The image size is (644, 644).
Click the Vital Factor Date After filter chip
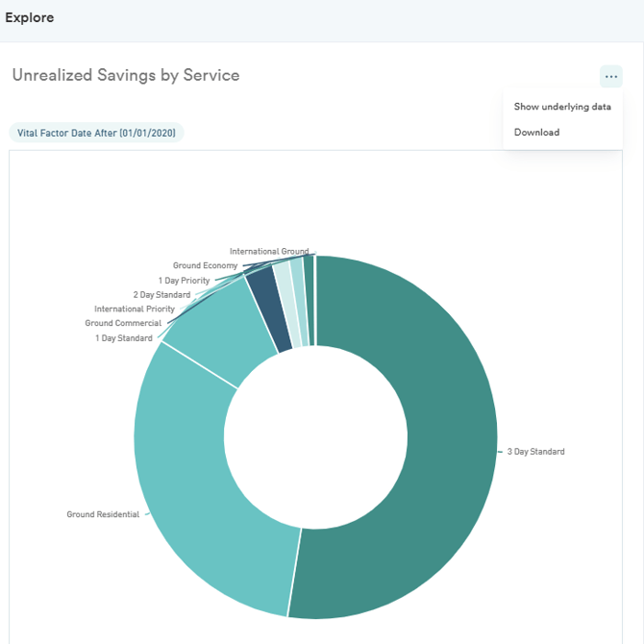point(96,133)
